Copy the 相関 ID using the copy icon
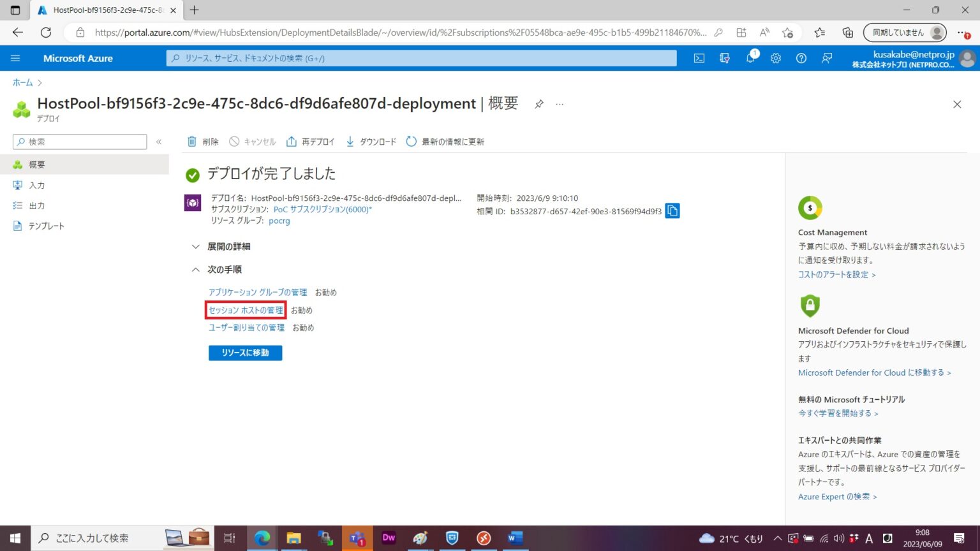The width and height of the screenshot is (980, 551). click(x=672, y=210)
